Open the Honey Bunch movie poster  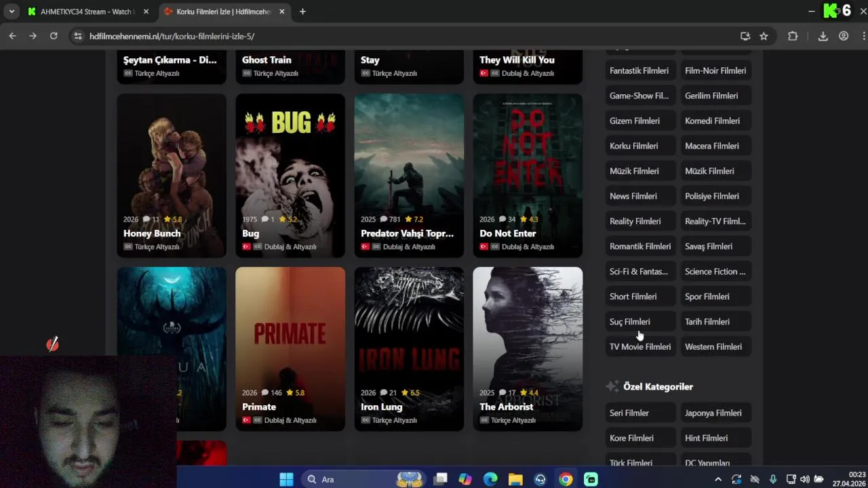click(x=172, y=176)
